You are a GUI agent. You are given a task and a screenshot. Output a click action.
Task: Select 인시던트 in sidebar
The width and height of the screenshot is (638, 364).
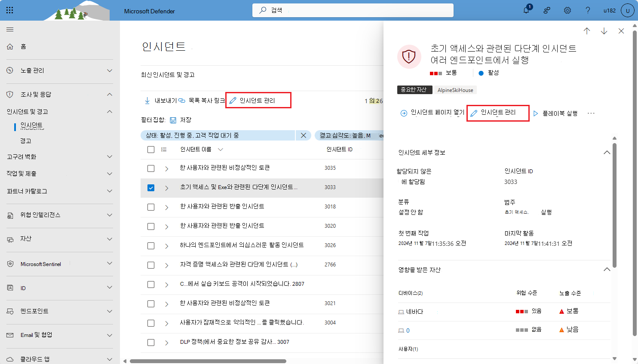click(32, 126)
